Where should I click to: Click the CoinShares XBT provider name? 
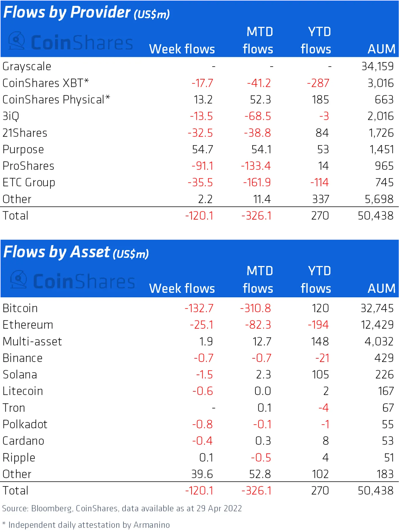[x=46, y=83]
